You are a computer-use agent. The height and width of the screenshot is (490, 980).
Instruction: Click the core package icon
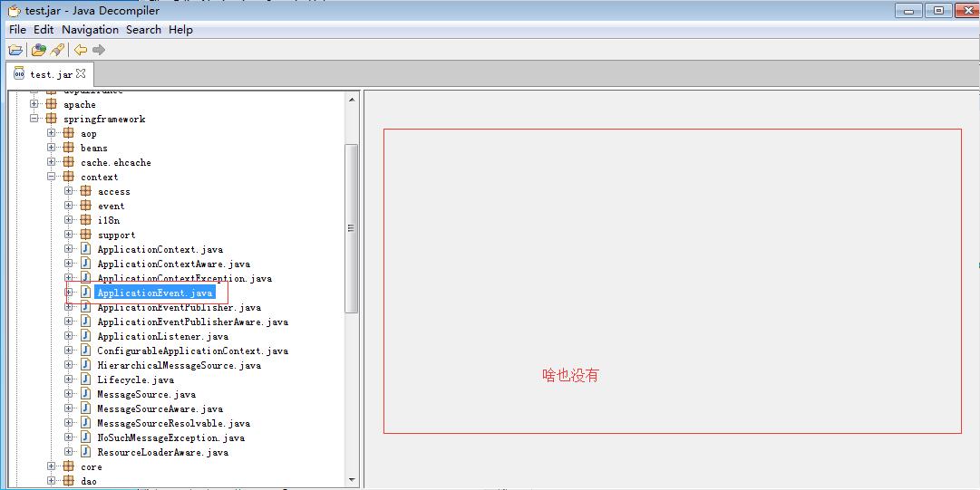pos(69,466)
